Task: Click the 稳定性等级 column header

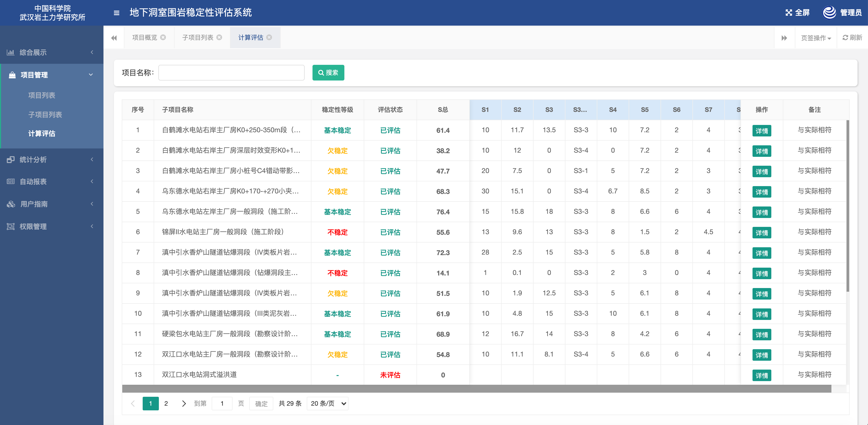Action: point(337,110)
